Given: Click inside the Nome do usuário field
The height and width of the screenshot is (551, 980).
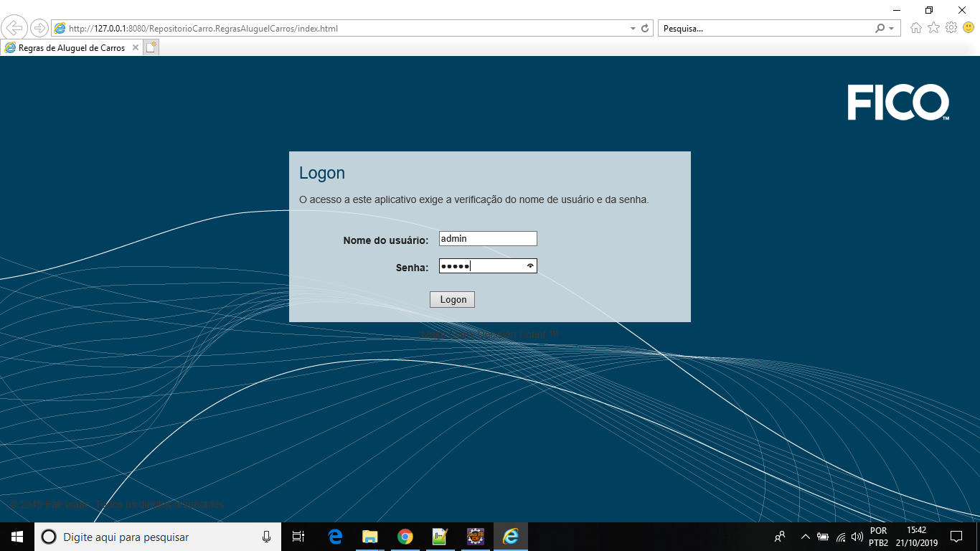Looking at the screenshot, I should pos(488,238).
